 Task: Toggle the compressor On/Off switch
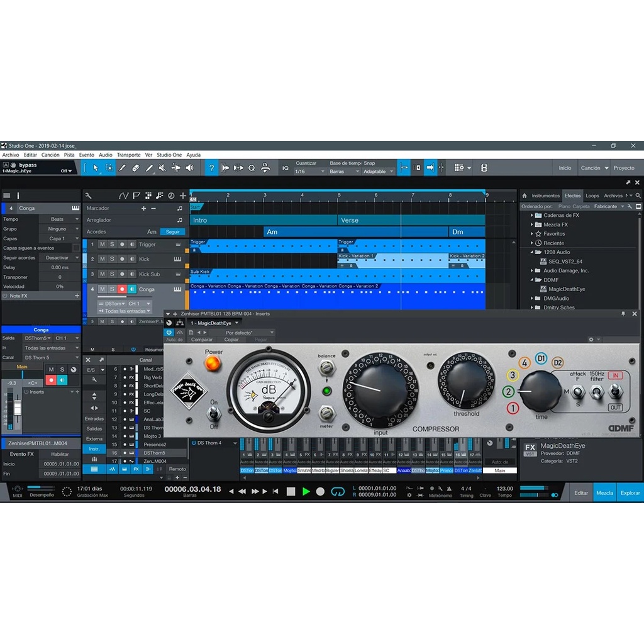(214, 414)
